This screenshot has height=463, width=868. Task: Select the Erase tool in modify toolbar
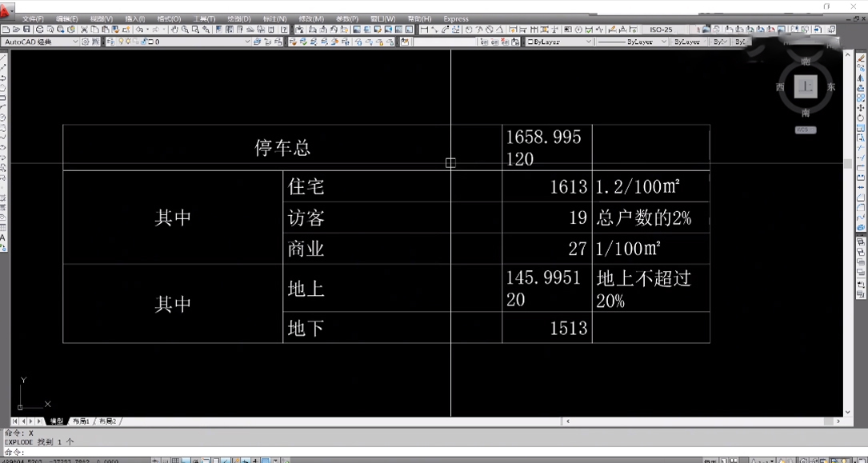(x=861, y=58)
